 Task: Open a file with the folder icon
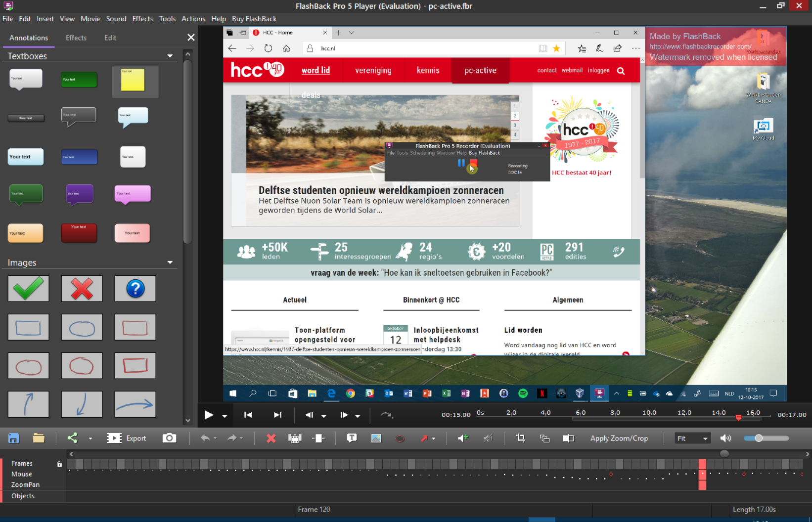click(x=39, y=438)
